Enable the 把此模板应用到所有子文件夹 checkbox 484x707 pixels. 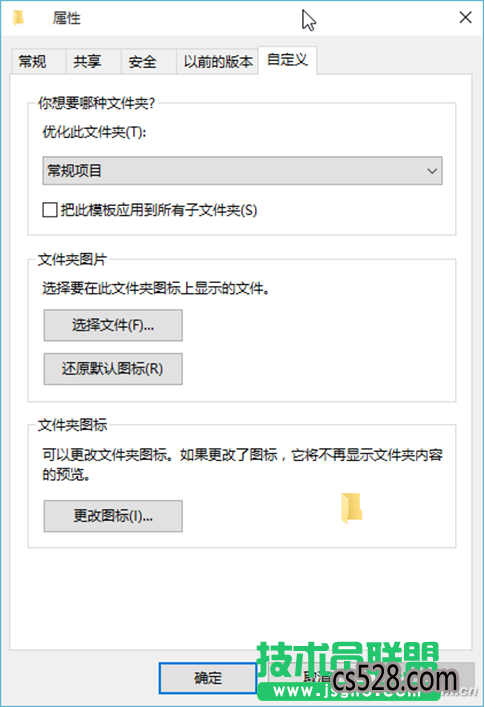click(x=50, y=210)
